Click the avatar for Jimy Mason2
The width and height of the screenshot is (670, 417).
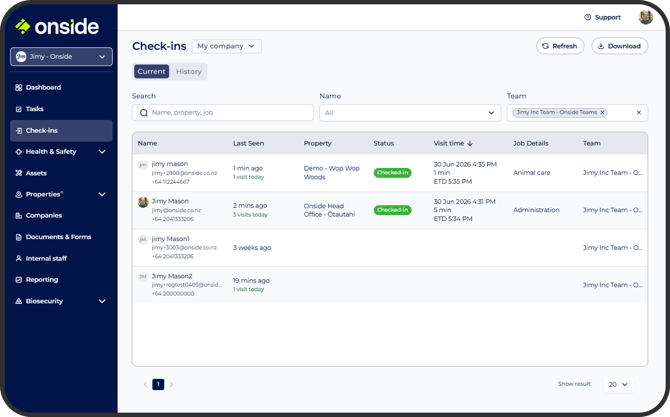(x=143, y=276)
